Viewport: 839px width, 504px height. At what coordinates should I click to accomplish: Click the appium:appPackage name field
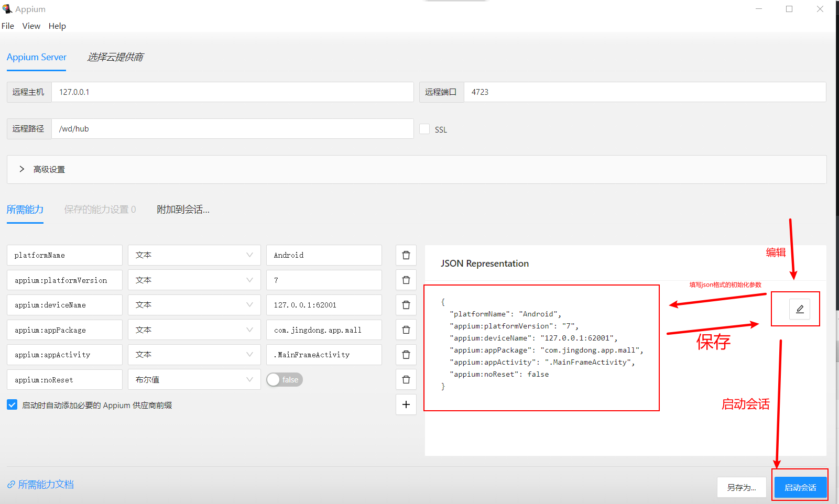point(64,330)
